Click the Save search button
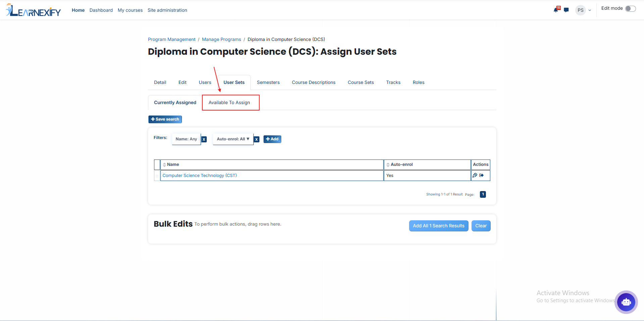Screen dimensions: 644x321 tap(165, 119)
